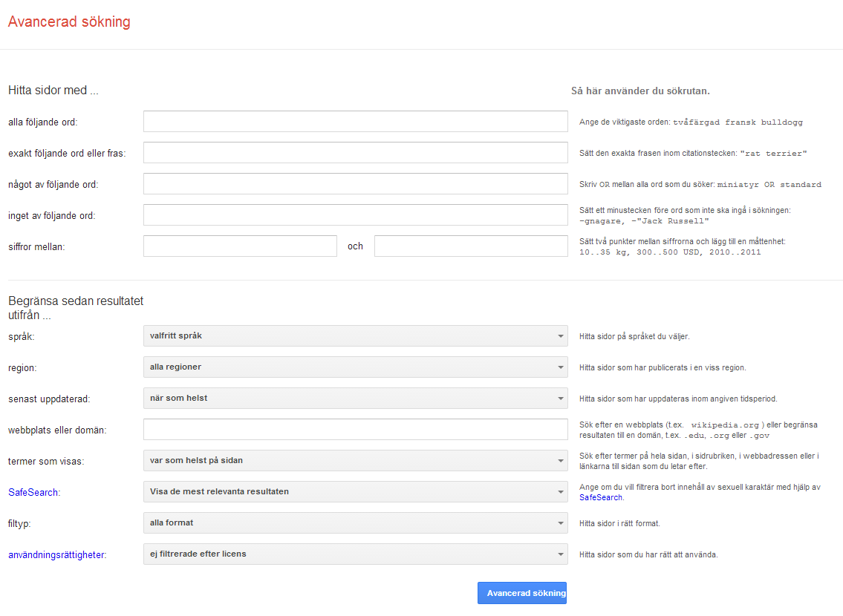Click the 'Begränsa sedan resultatet utifrån ...' heading
The image size is (843, 616).
click(76, 308)
